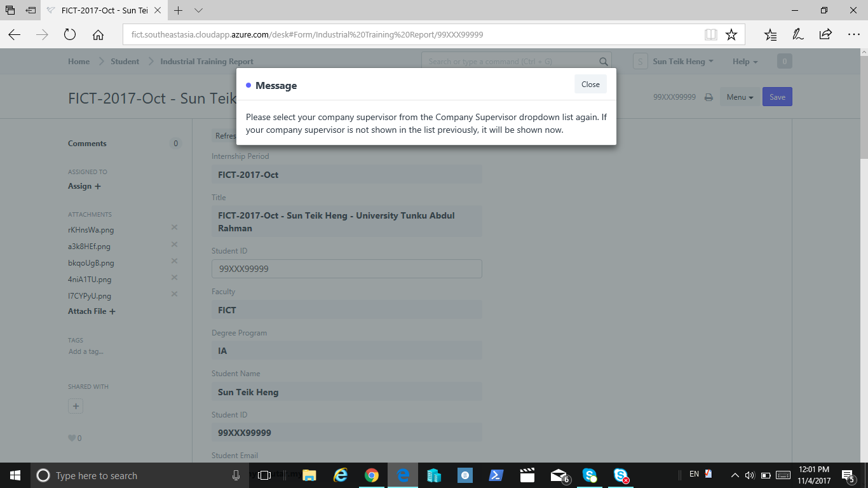Click the heart like icon
The image size is (868, 488).
[72, 438]
